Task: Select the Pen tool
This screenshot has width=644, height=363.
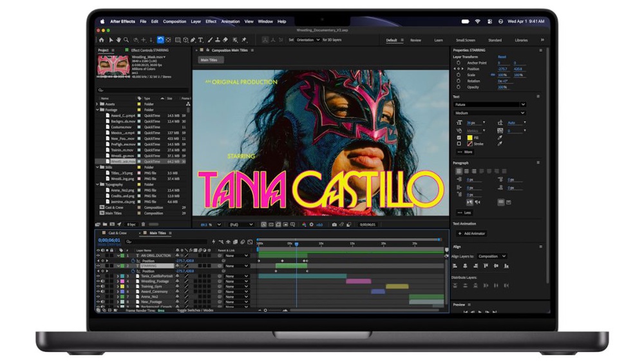Action: click(193, 40)
